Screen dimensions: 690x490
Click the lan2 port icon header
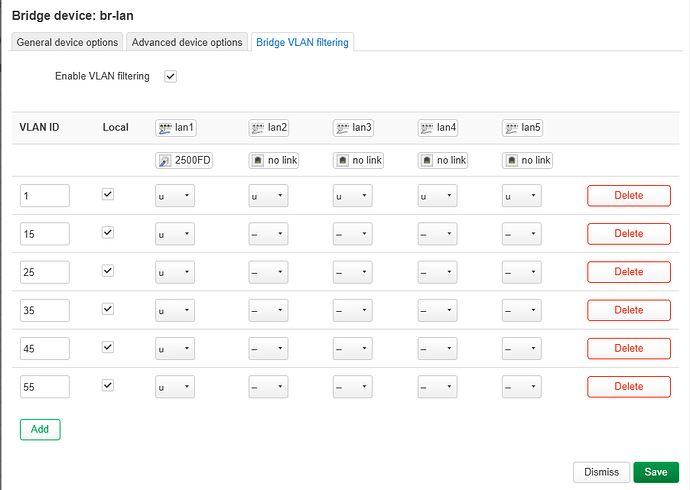(269, 128)
